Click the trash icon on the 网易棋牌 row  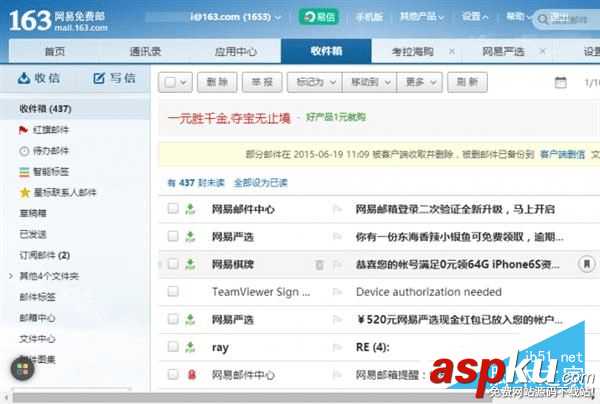319,264
